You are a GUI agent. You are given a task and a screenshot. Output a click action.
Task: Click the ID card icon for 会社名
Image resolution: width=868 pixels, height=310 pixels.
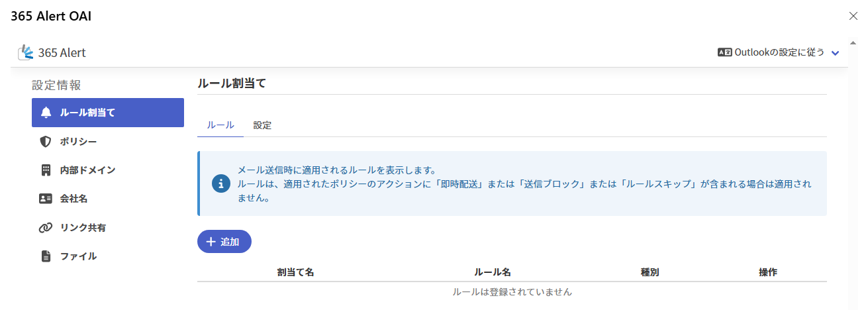coord(46,199)
